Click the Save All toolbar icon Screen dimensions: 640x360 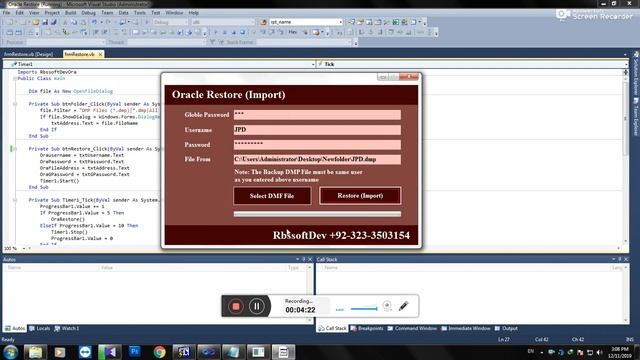click(53, 22)
